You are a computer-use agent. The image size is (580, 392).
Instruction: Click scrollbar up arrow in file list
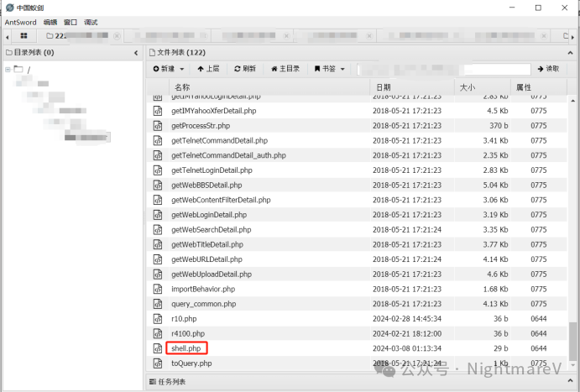[x=572, y=101]
